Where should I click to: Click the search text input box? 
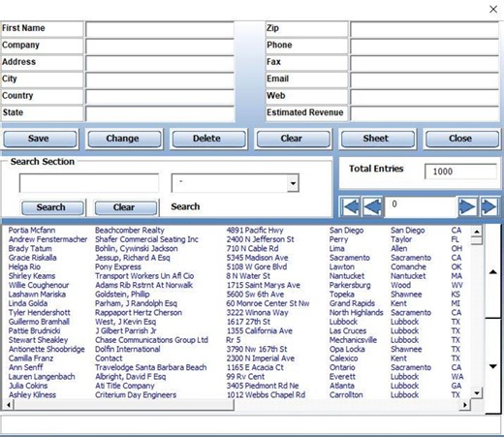pos(89,183)
